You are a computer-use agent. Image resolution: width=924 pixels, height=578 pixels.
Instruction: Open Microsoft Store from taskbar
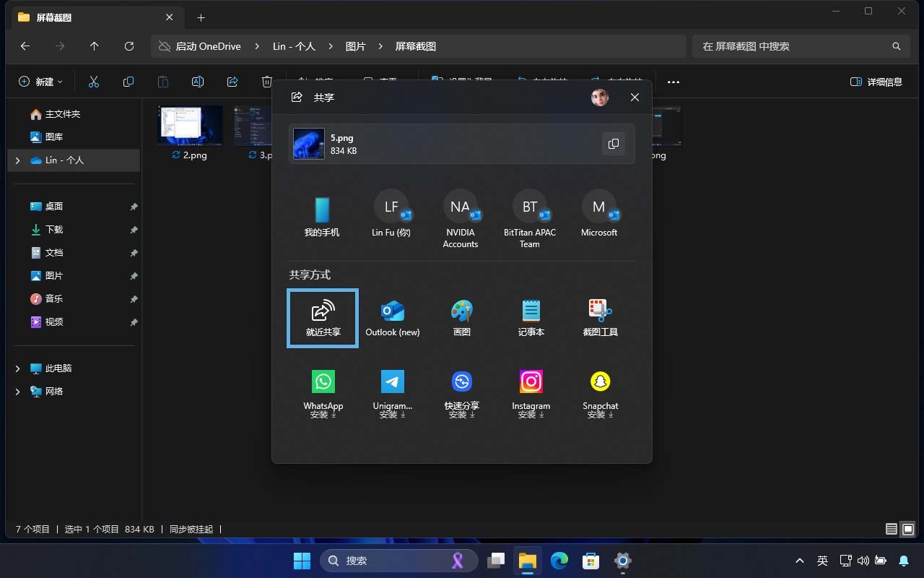(591, 561)
